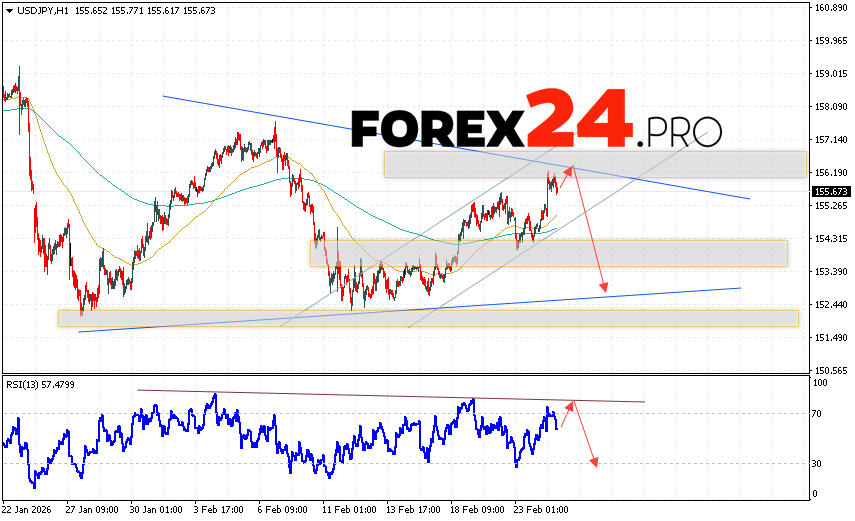Select the RSI scale value 70
The image size is (855, 521).
click(816, 414)
